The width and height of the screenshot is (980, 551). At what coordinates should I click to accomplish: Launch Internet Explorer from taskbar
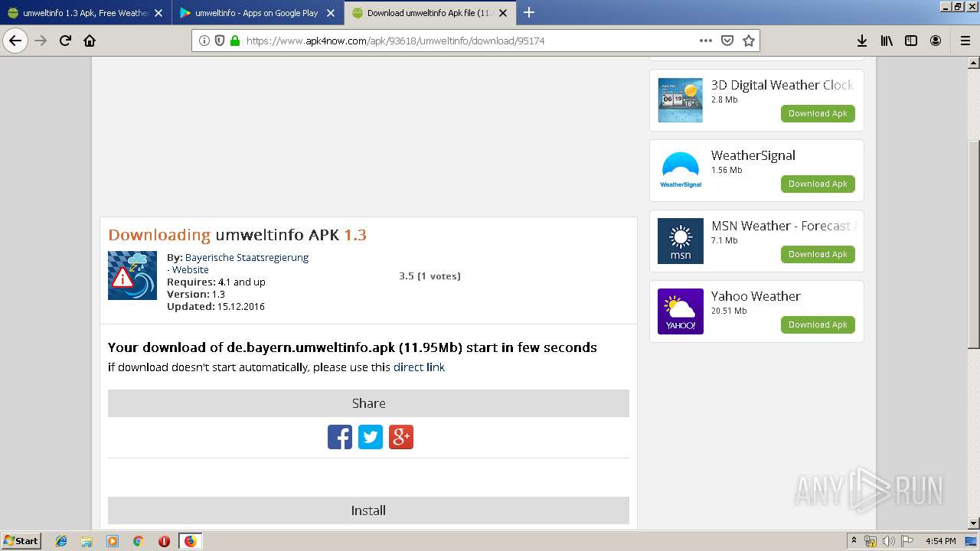click(61, 541)
